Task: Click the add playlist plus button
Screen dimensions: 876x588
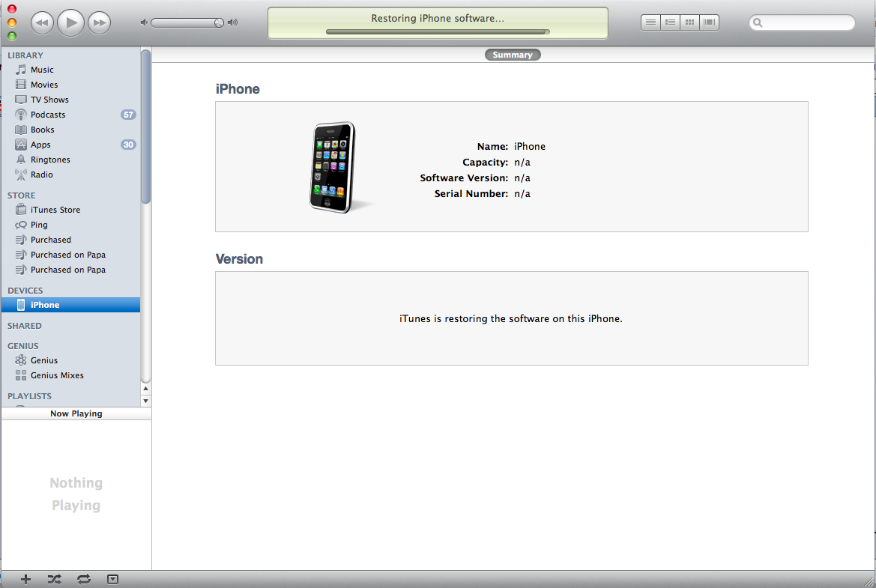Action: (25, 580)
